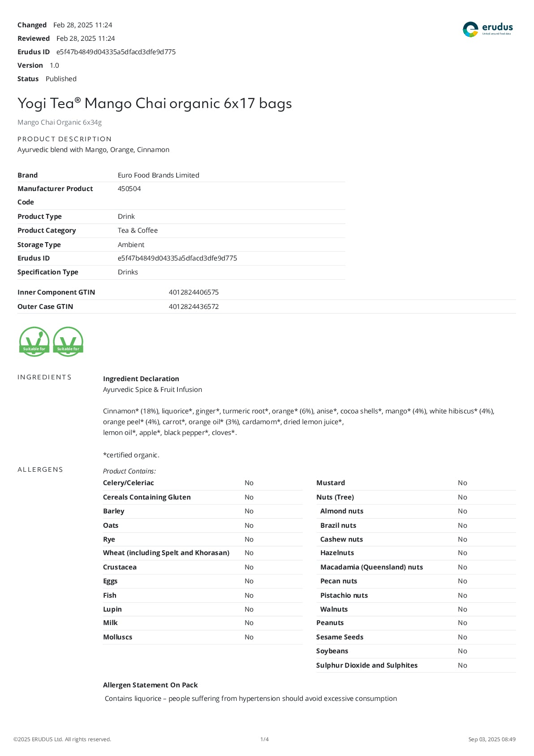This screenshot has height=756, width=534.
Task: Click the 'Published' status value
Action: (x=61, y=79)
